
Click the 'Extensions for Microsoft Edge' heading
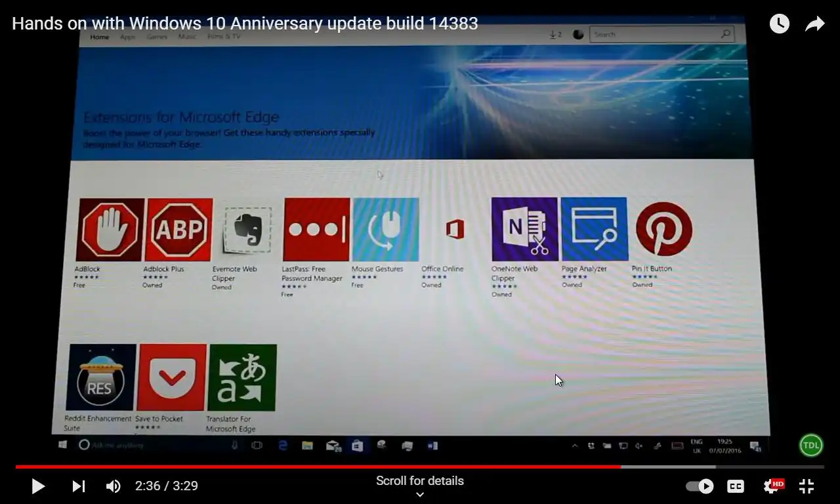pos(181,117)
